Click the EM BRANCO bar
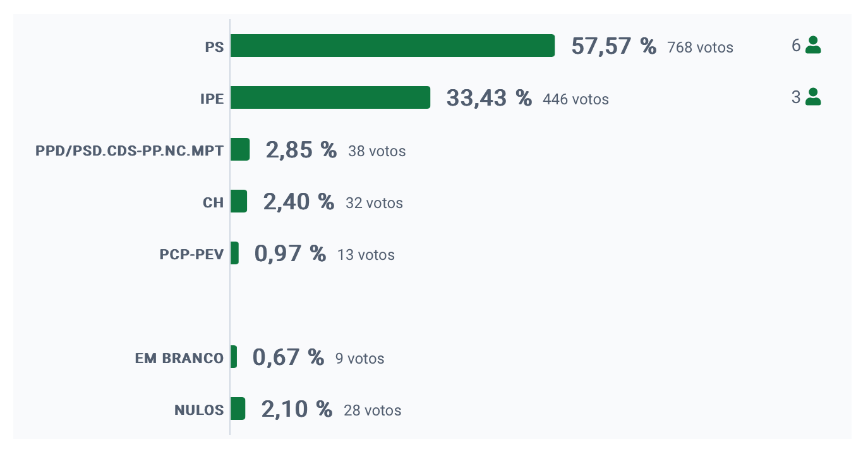The image size is (868, 449). [x=234, y=357]
